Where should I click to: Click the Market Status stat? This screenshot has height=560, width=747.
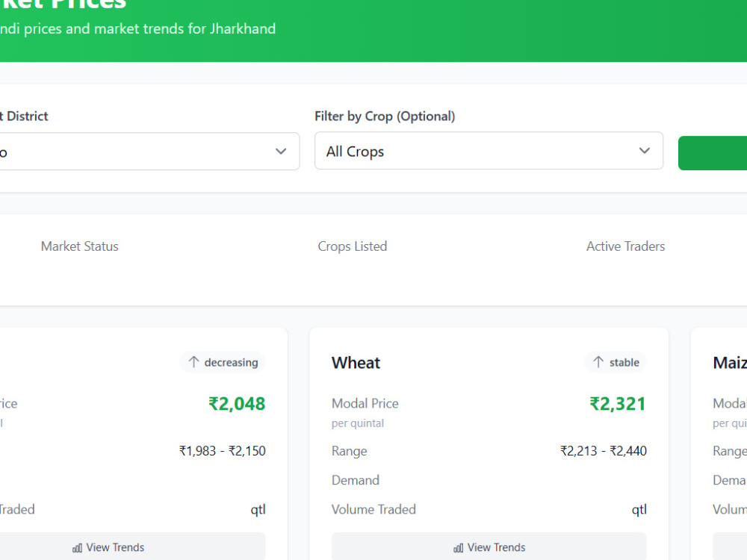click(x=80, y=246)
